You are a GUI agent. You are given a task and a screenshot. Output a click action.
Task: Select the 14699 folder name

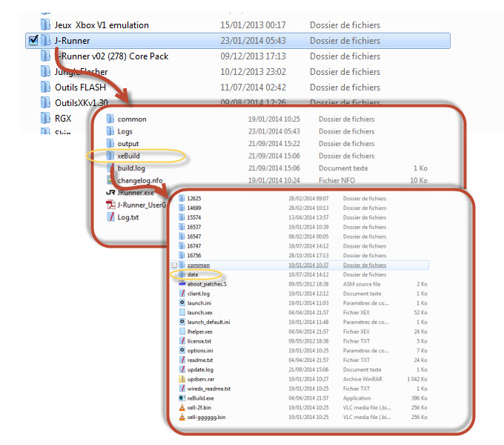click(194, 208)
